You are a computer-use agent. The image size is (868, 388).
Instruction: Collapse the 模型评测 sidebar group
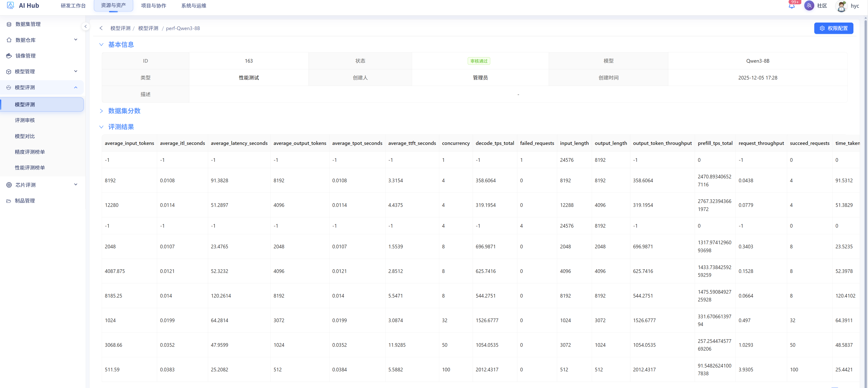76,87
